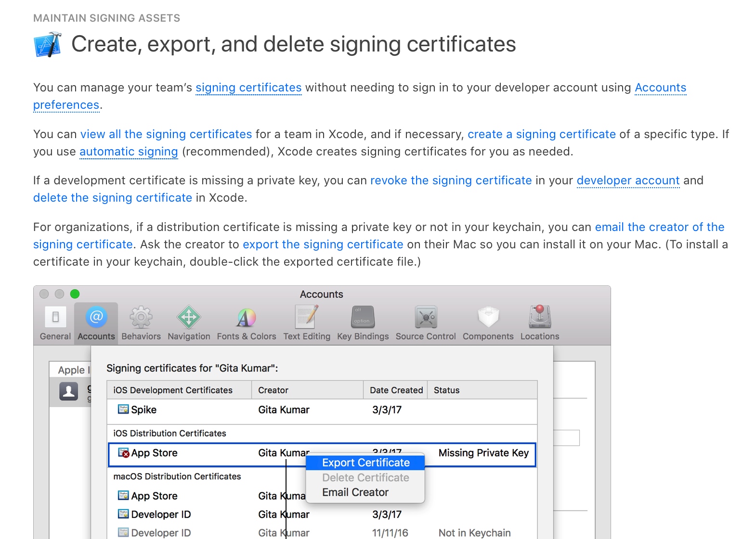Click the grayed Developer ID certificate icon
This screenshot has height=539, width=756.
coord(123,532)
